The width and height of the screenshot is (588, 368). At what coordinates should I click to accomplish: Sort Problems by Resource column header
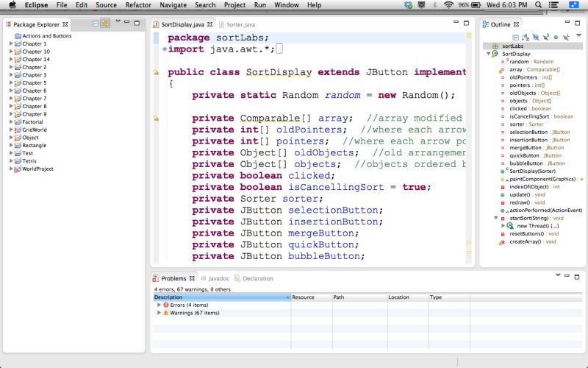point(311,297)
